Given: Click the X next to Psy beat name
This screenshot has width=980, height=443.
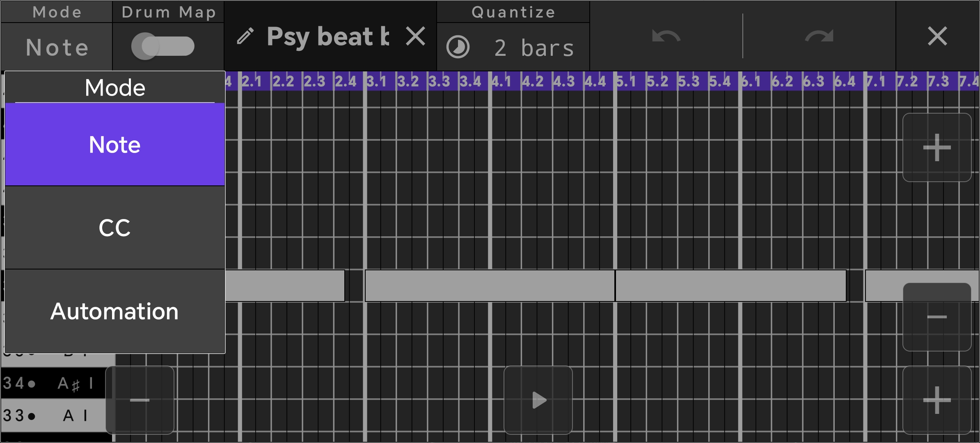Looking at the screenshot, I should click(415, 36).
